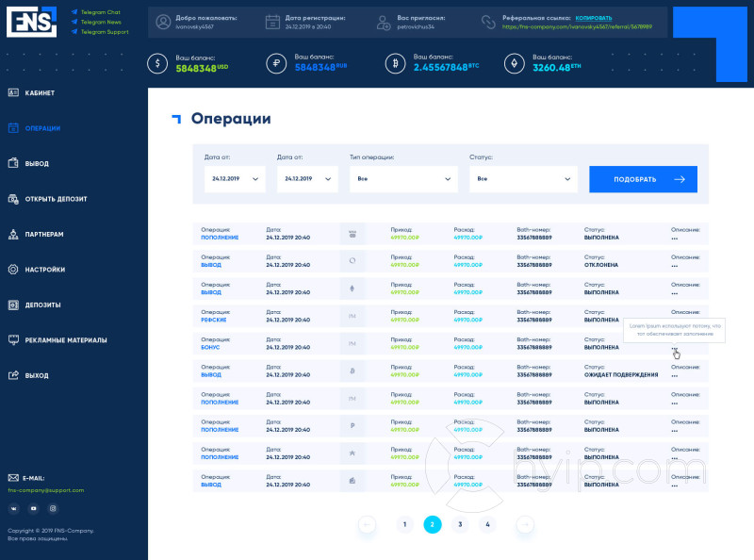Click the Подобрать button
This screenshot has width=754, height=560.
[643, 179]
